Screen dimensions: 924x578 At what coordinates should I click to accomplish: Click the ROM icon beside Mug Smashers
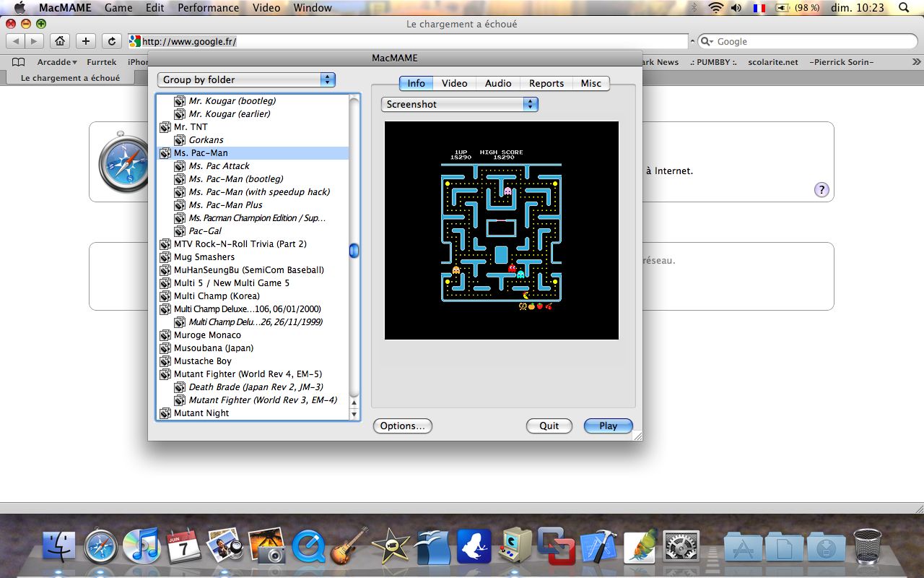click(165, 256)
